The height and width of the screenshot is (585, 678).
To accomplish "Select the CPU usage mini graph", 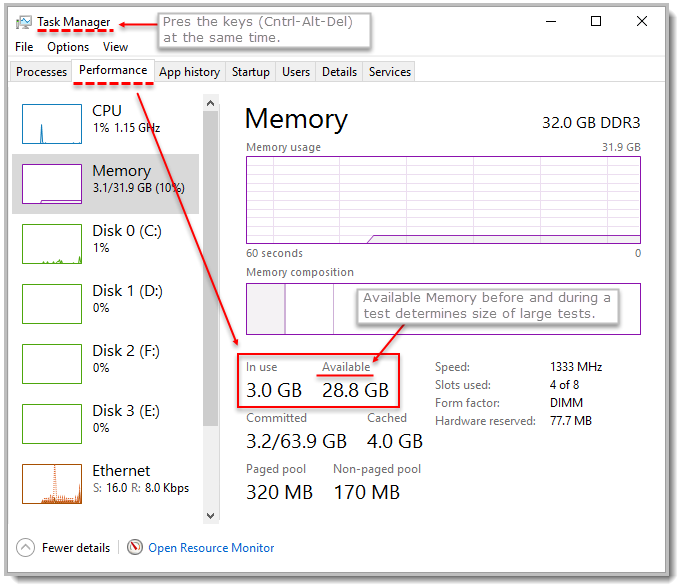I will 51,123.
